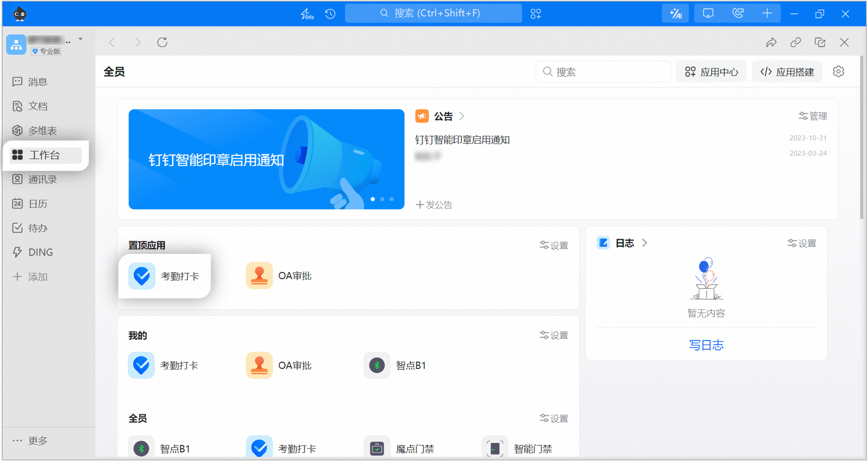This screenshot has width=868, height=461.
Task: Click the 钉钉智能印章启用通知 banner image
Action: (267, 159)
